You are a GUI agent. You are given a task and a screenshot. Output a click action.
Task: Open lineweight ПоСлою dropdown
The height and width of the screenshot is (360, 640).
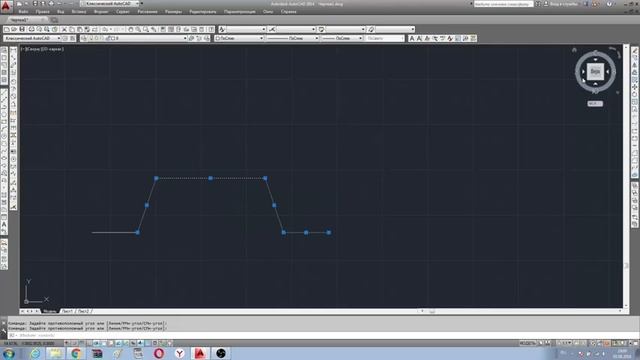[x=342, y=38]
